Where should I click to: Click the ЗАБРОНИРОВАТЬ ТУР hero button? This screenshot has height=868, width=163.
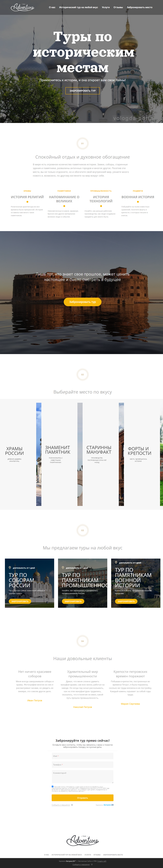(83, 91)
